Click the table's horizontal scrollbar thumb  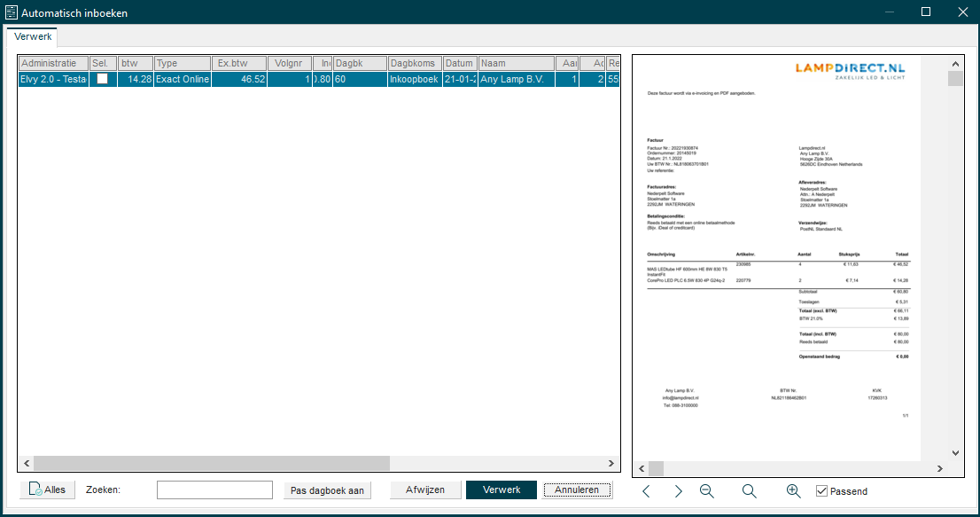211,463
